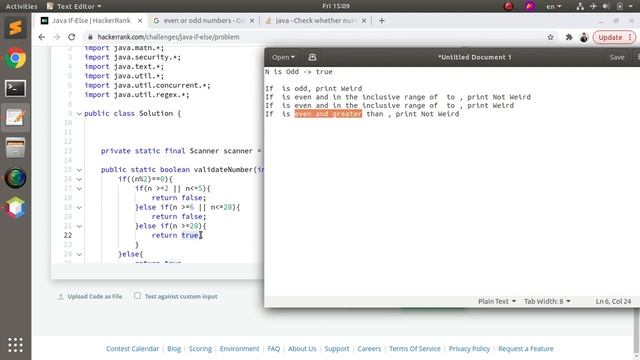Click the red tray icon in top bar

[508, 6]
